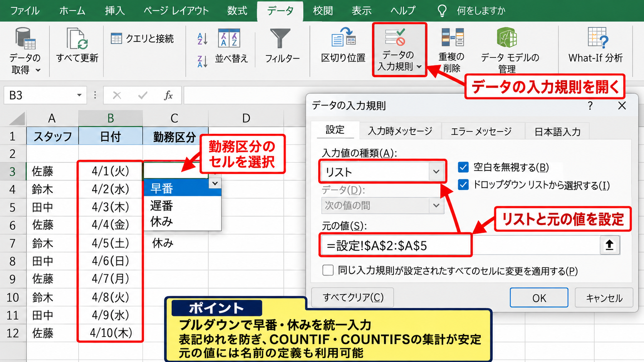The width and height of the screenshot is (644, 362).
Task: Sort ascending with the A-Z icon
Action: tap(203, 38)
